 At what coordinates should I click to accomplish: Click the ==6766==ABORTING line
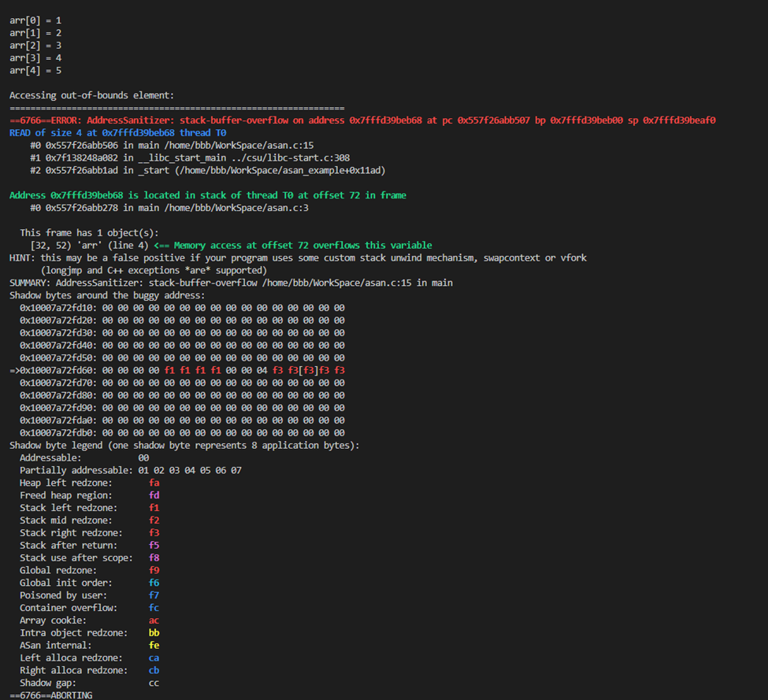coord(50,695)
